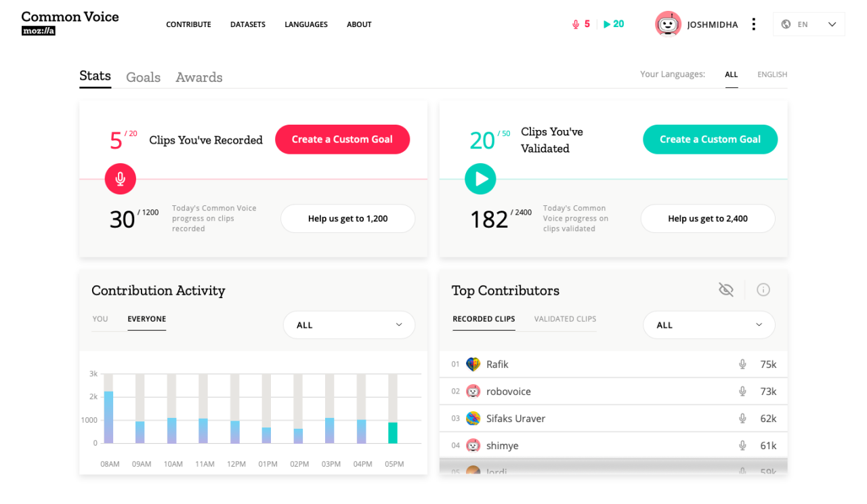Click Sifaks Uraver's avatar
Screen dimensions: 867x504
pyautogui.click(x=473, y=419)
